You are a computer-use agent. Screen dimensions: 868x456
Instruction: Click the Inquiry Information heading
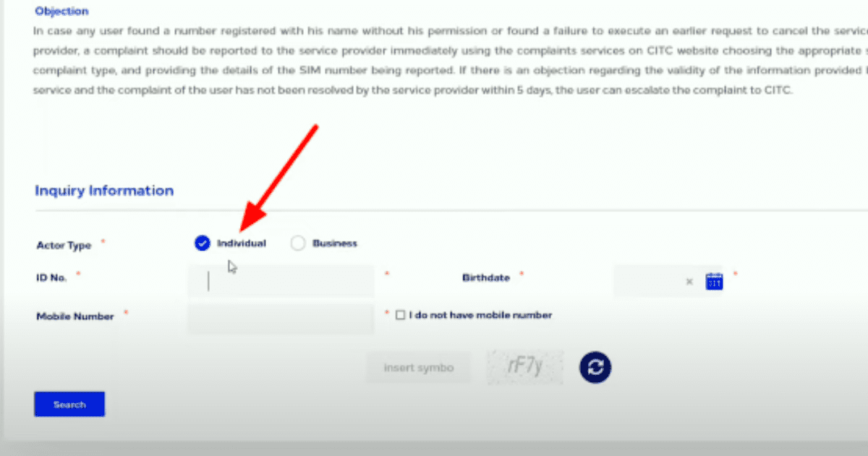(x=103, y=190)
